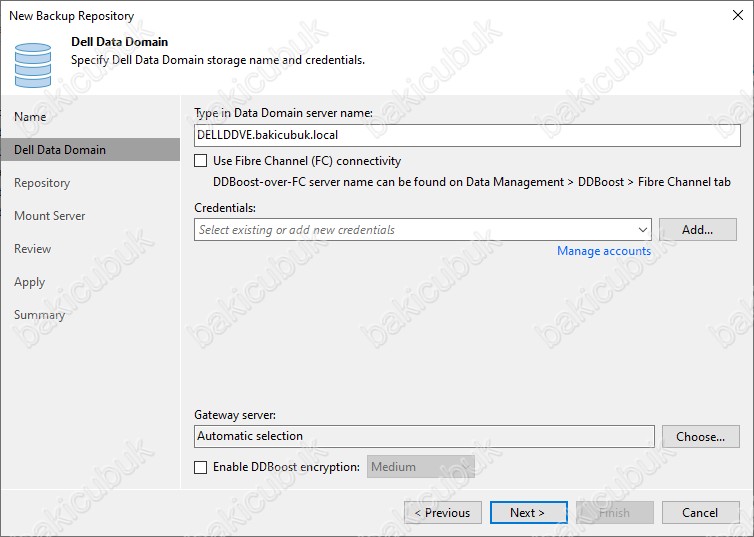Open the Manage accounts link
Image resolution: width=754 pixels, height=537 pixels.
point(604,251)
